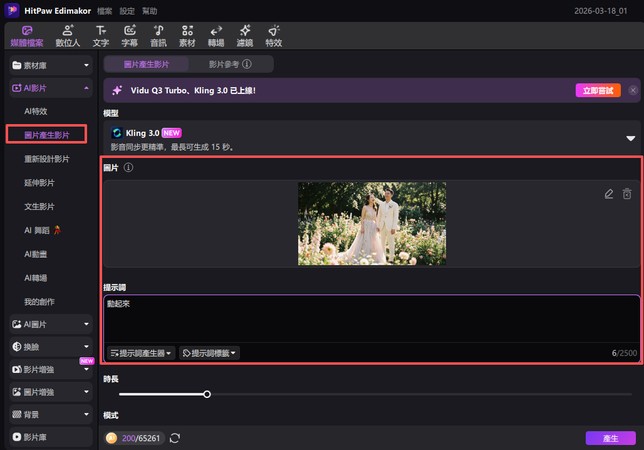
Task: Select 文生影片 in the sidebar
Action: [x=39, y=207]
